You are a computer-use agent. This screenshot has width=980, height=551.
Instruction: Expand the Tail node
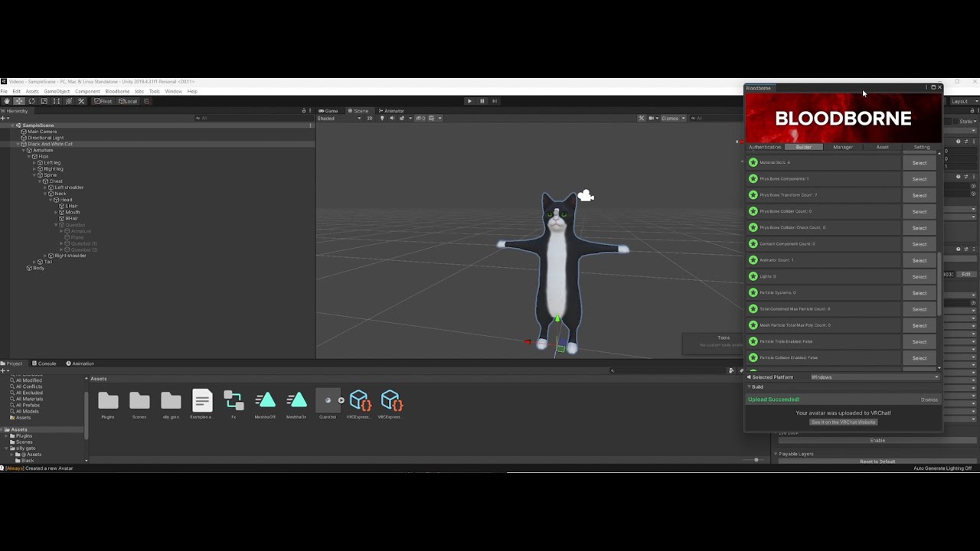point(34,262)
